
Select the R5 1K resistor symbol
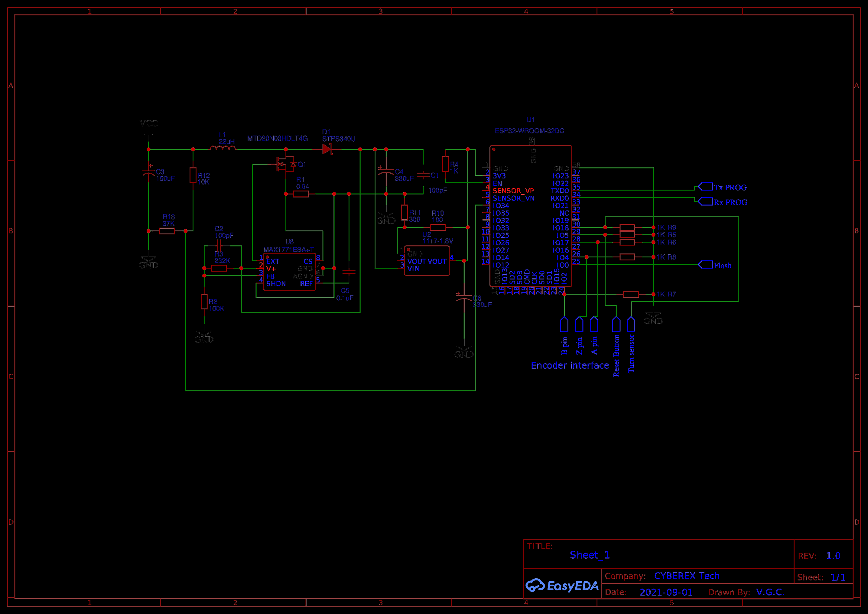coord(627,235)
